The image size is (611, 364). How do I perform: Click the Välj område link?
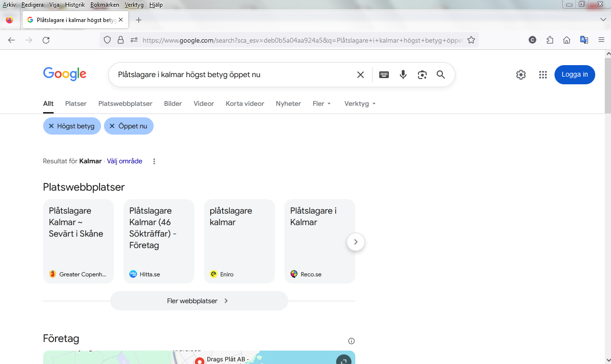click(124, 161)
